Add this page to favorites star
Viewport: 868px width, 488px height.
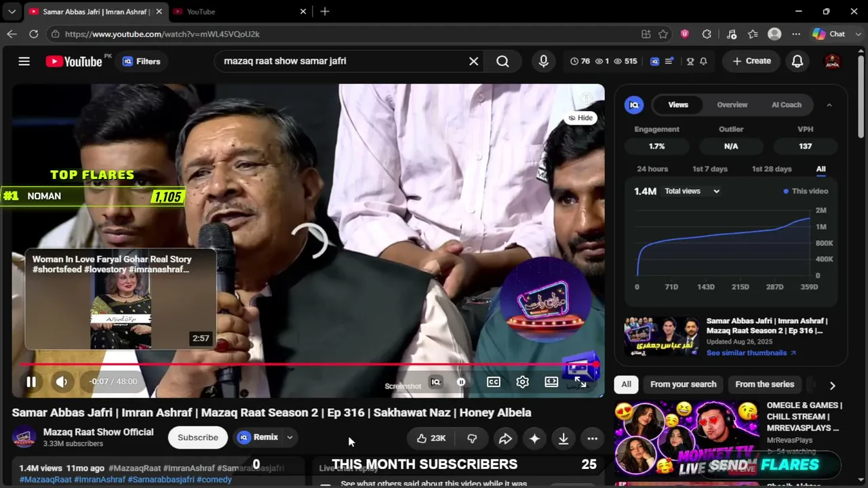click(x=663, y=34)
